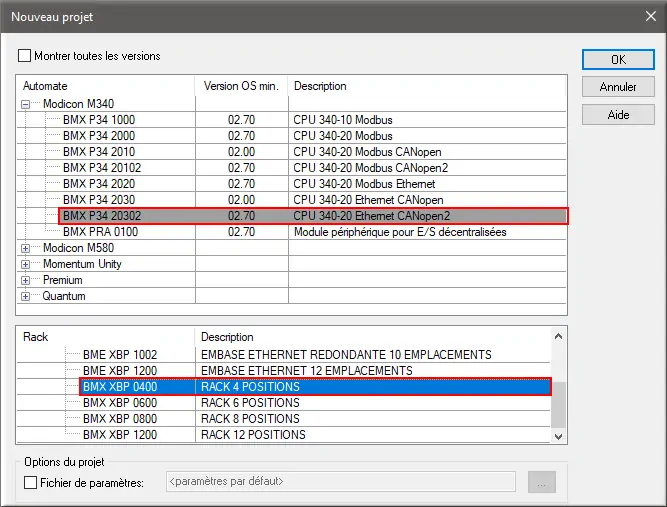Select the Premium family label
667x507 pixels.
click(x=63, y=280)
